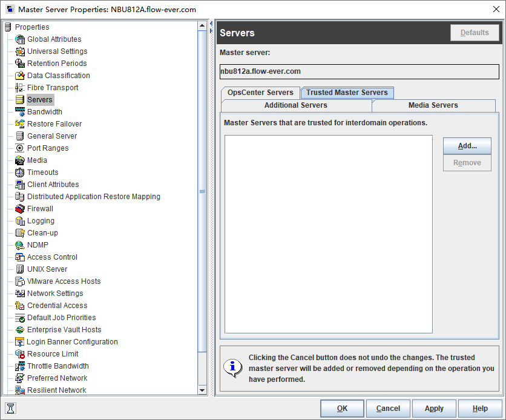This screenshot has width=506, height=420.
Task: Open the Media Servers tab
Action: pos(433,105)
